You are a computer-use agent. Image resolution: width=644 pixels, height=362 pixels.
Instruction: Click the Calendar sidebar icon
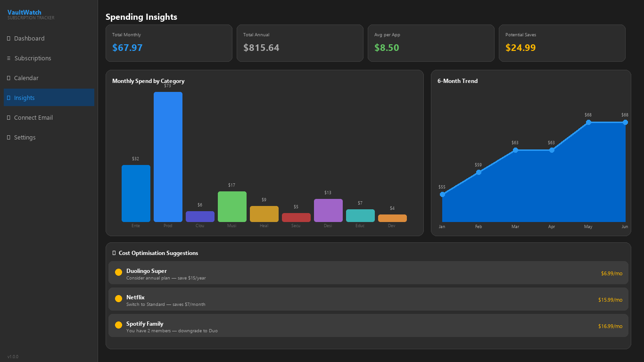(9, 78)
